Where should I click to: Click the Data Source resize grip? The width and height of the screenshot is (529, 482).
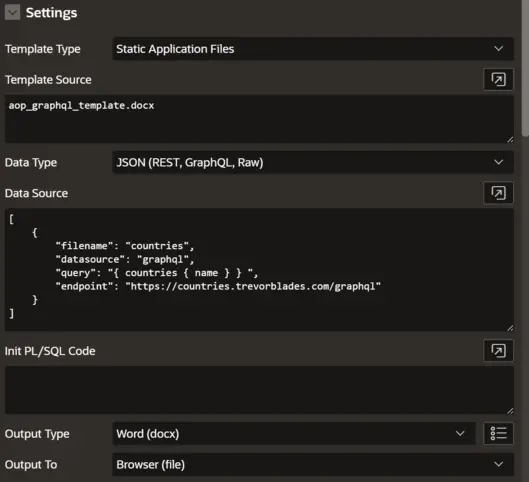[510, 328]
